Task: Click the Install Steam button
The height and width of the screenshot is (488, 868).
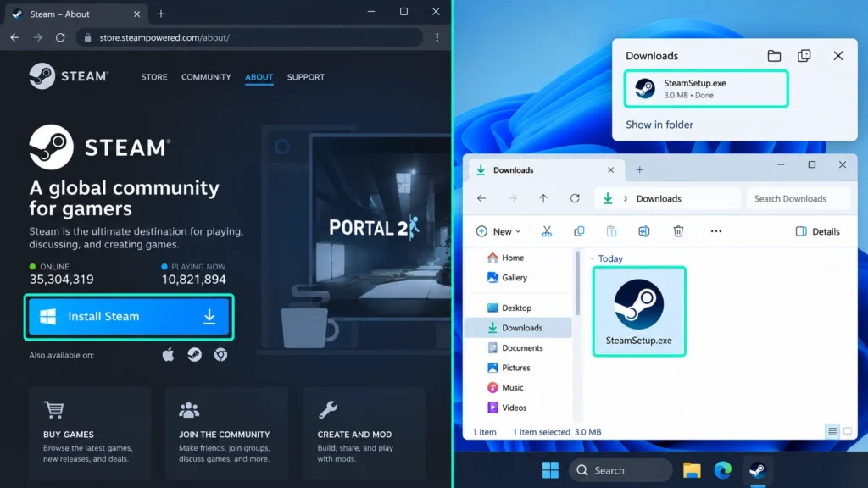Action: (129, 317)
